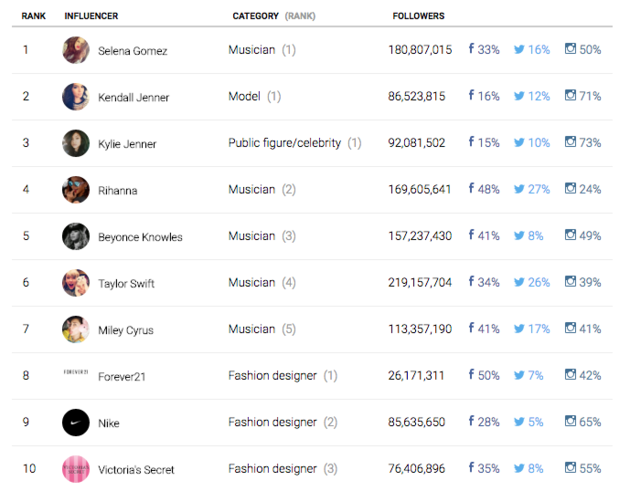The image size is (630, 491).
Task: Click Instagram icon in Selena Gomez row
Action: (570, 49)
